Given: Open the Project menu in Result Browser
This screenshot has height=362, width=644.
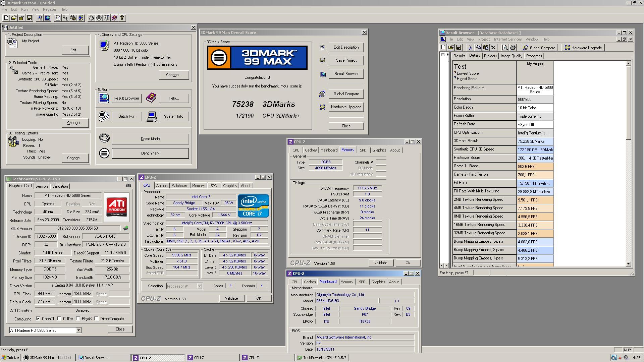Looking at the screenshot, I should tap(484, 39).
